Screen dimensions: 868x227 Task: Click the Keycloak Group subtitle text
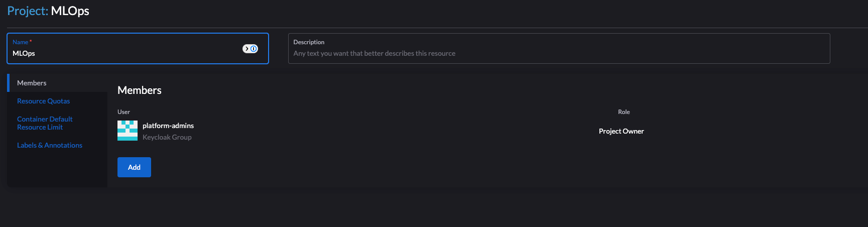coord(167,137)
